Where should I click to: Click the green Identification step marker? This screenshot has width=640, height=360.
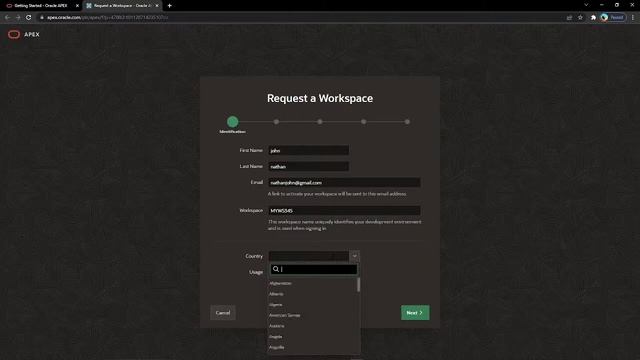pos(233,122)
